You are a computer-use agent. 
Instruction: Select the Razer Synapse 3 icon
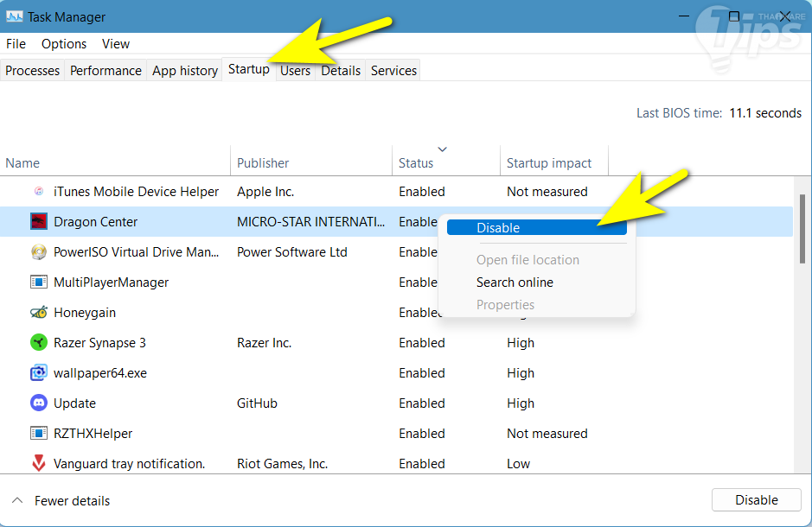38,343
